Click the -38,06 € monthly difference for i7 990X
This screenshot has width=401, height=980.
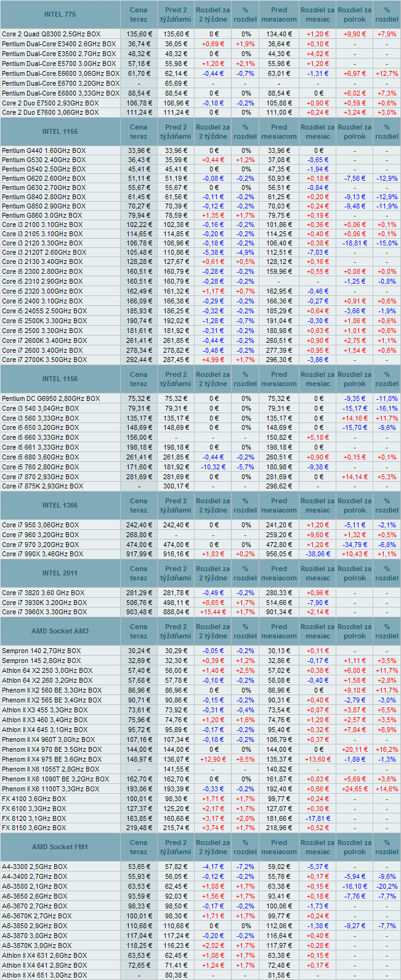click(318, 554)
